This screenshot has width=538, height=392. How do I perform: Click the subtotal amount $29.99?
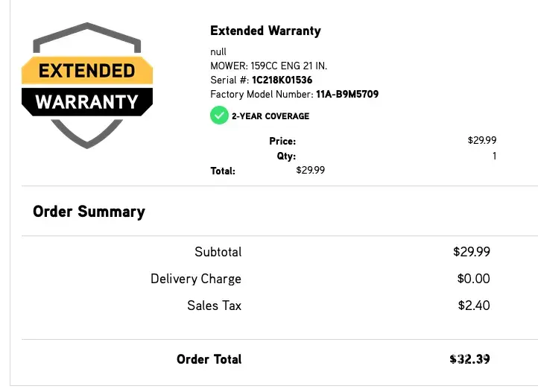[472, 252]
